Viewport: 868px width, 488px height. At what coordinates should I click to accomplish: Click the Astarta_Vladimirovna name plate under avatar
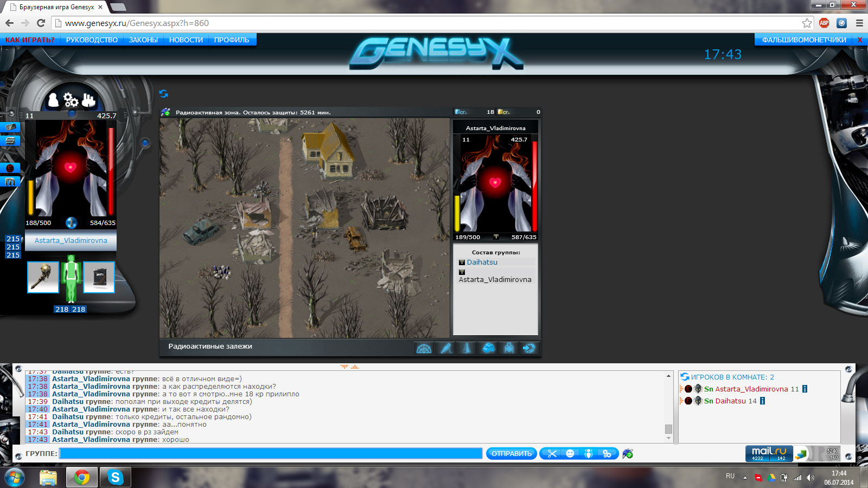click(x=71, y=241)
